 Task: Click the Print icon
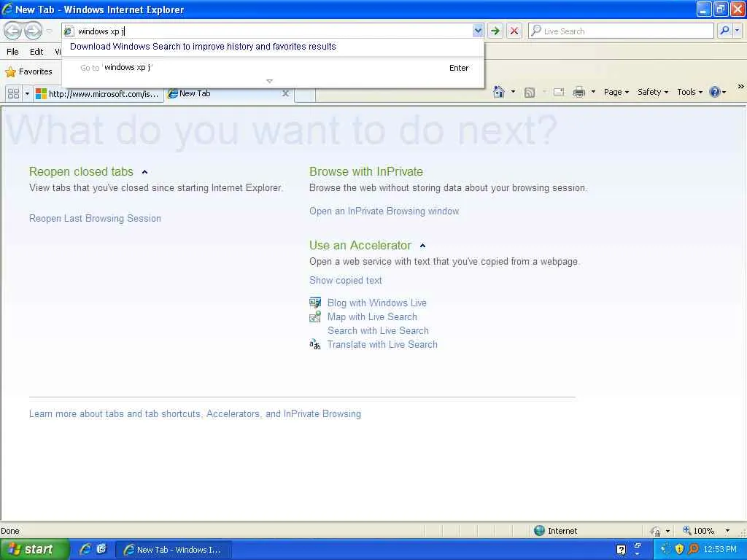coord(578,92)
